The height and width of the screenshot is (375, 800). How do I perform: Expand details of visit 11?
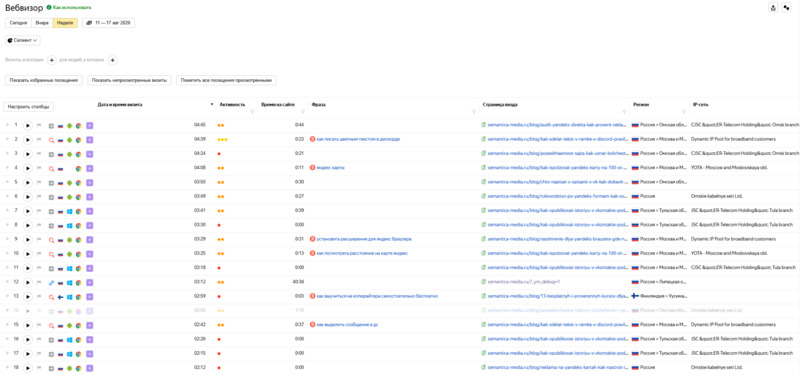pos(7,268)
